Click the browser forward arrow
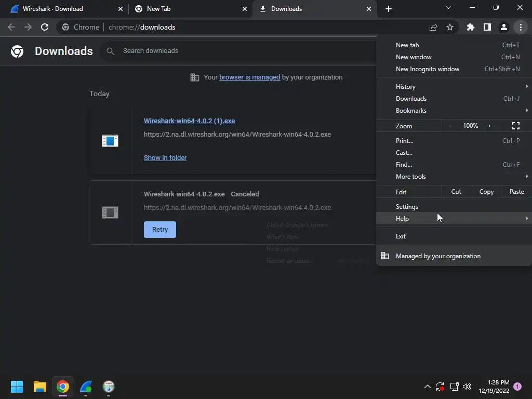The image size is (532, 399). pos(28,27)
